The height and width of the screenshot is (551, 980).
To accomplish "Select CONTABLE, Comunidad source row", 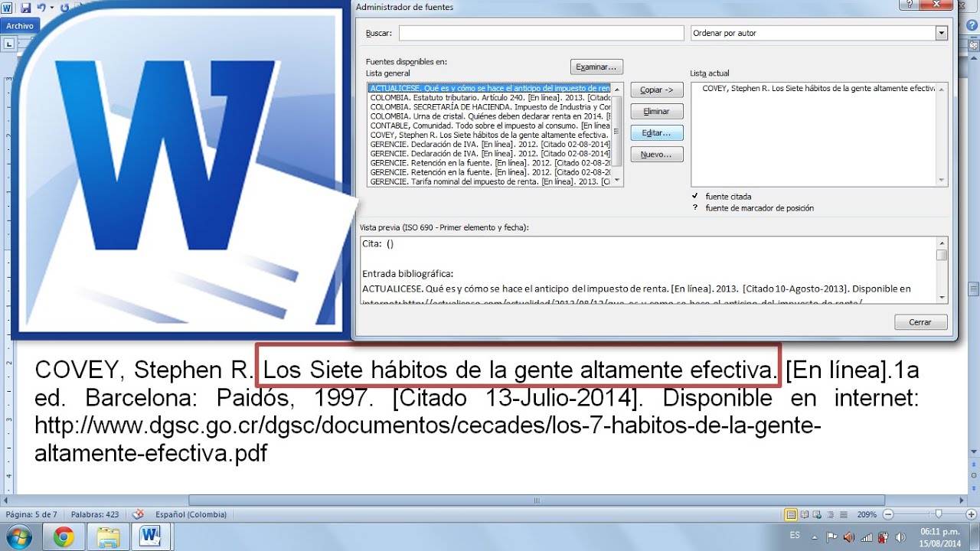I will click(x=489, y=125).
